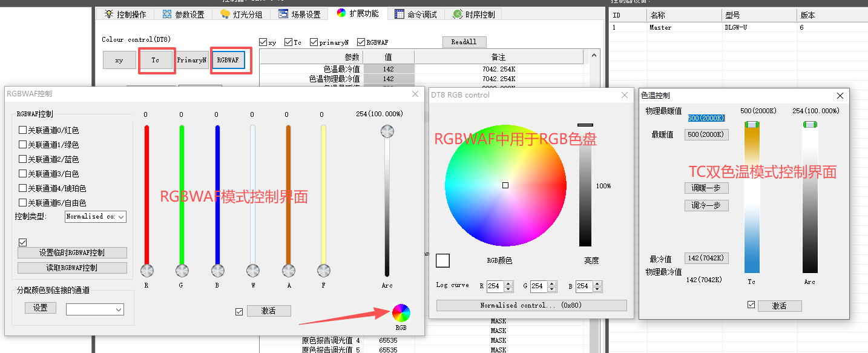
Task: Close the 色温控制 window
Action: tap(840, 96)
